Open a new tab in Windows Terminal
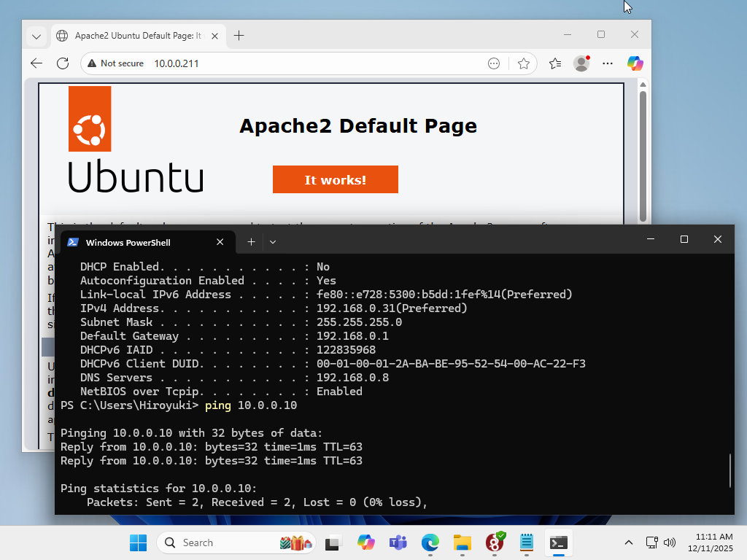 click(x=251, y=242)
